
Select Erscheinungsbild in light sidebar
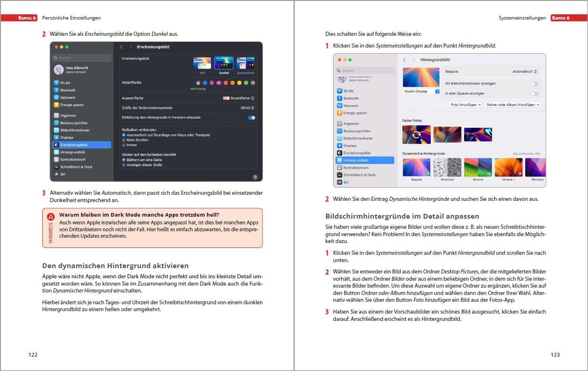click(x=357, y=153)
